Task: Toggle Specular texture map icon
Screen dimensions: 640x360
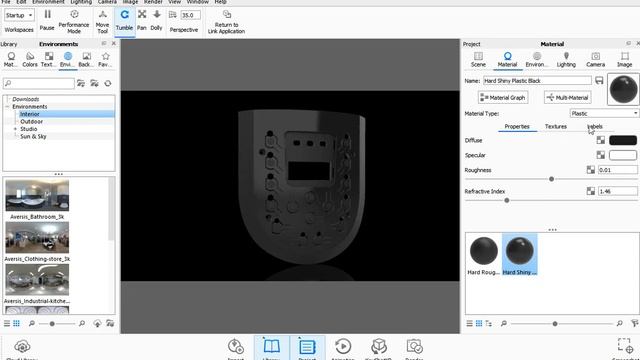Action: tap(600, 155)
